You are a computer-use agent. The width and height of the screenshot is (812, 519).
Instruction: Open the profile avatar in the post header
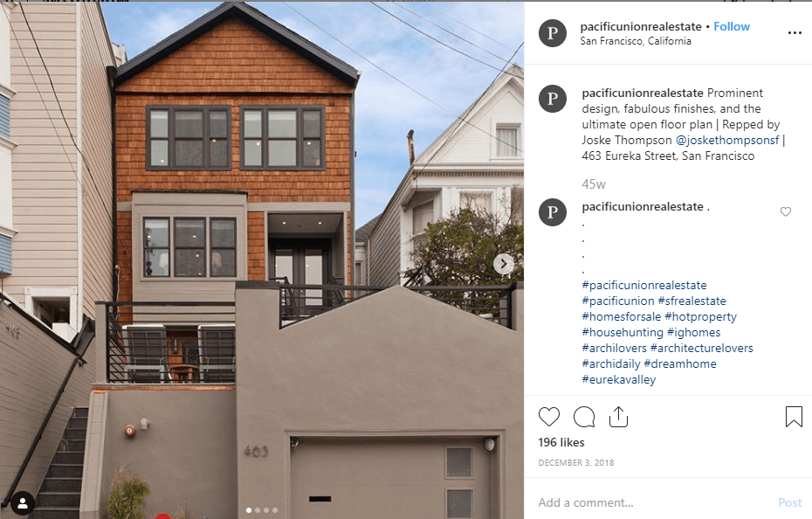[x=553, y=33]
